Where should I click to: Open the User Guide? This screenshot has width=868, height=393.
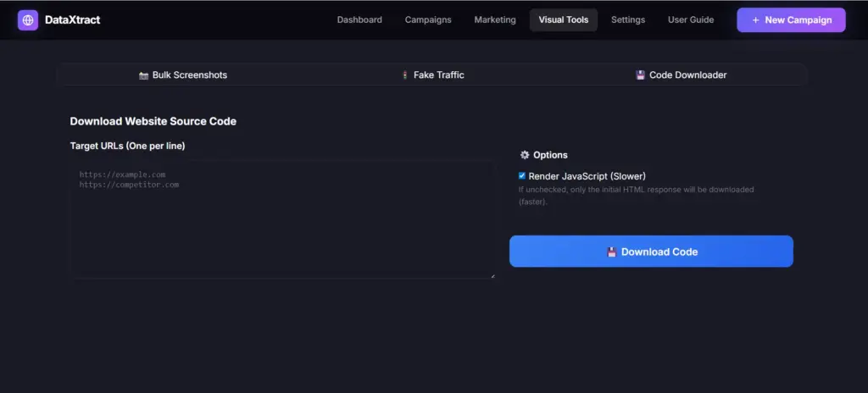click(691, 20)
